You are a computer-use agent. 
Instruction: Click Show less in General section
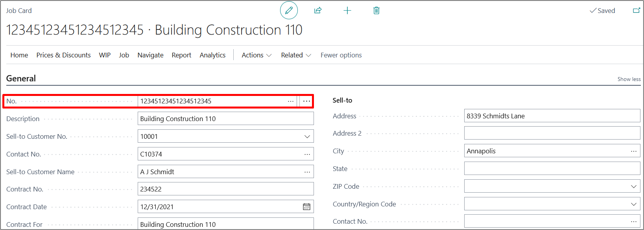[x=629, y=79]
